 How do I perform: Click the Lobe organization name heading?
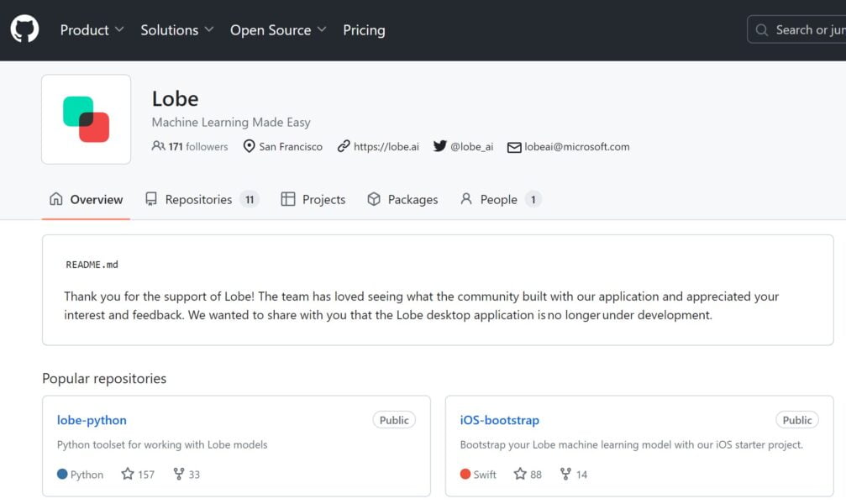[176, 99]
